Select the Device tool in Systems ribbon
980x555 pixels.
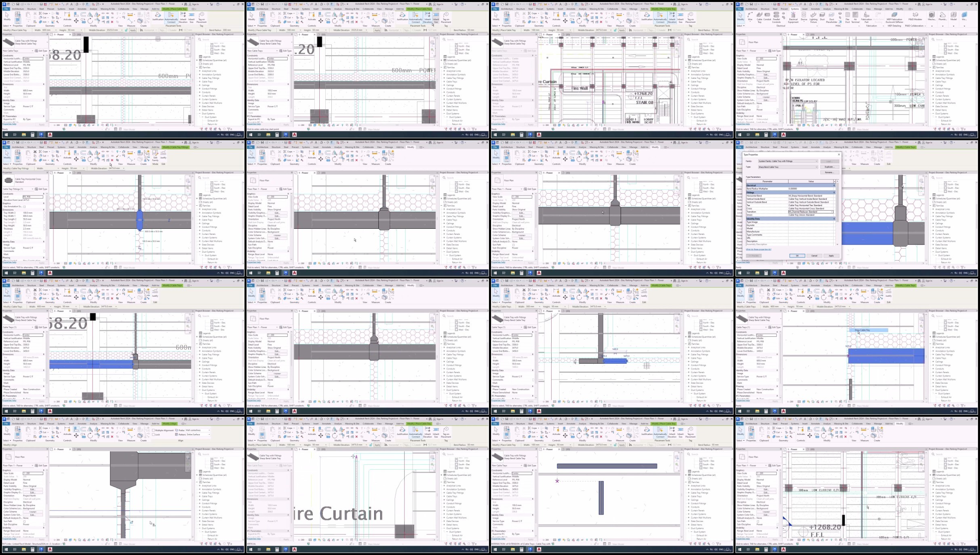[804, 17]
